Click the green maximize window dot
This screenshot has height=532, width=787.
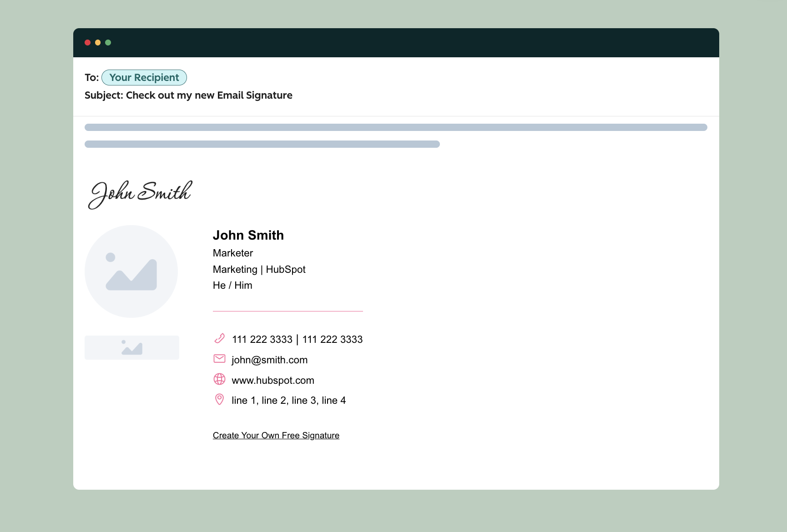[x=108, y=42]
